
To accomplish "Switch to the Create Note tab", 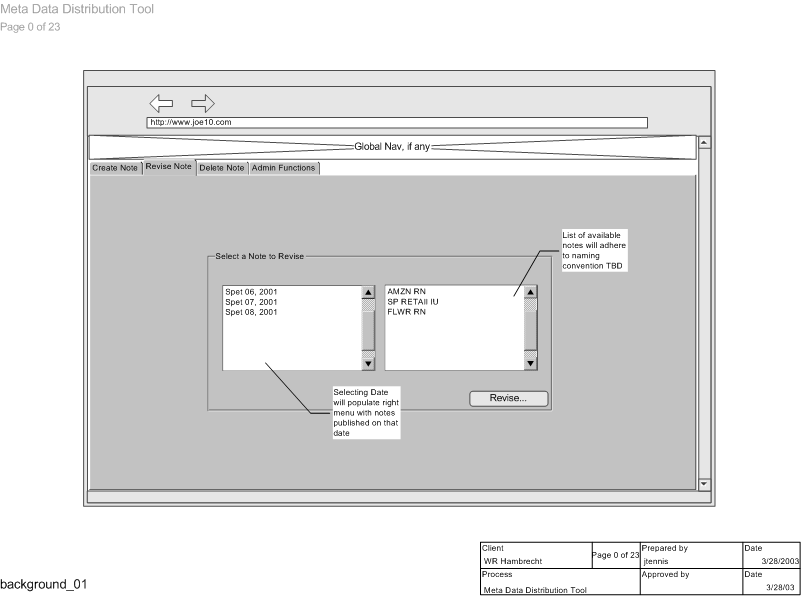I will point(115,168).
